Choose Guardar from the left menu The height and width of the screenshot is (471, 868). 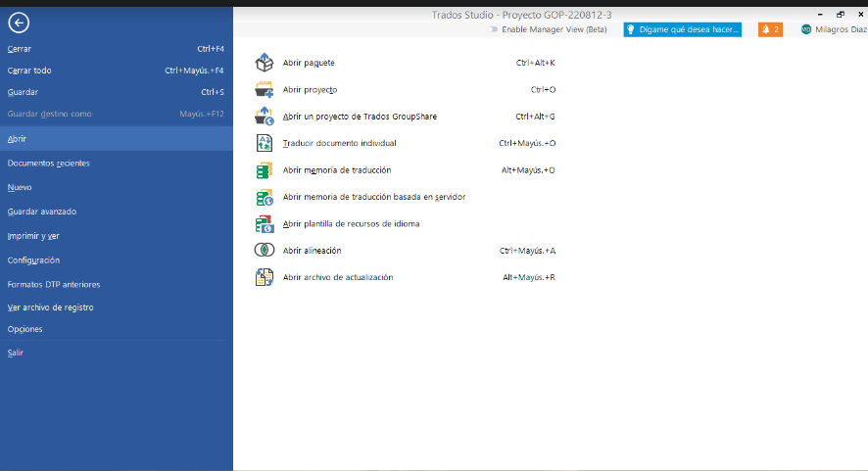pos(117,92)
